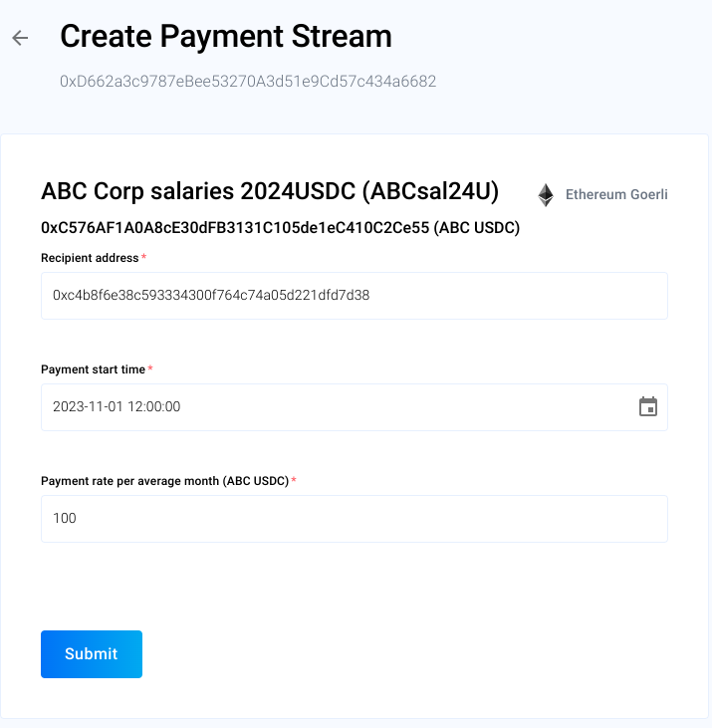712x728 pixels.
Task: Select the Payment rate per month input
Action: coord(354,518)
